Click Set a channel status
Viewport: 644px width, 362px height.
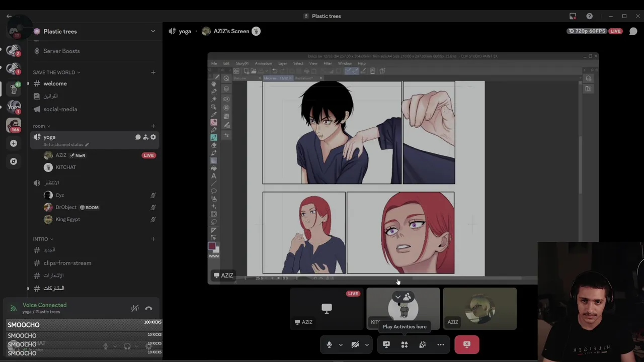pyautogui.click(x=66, y=145)
